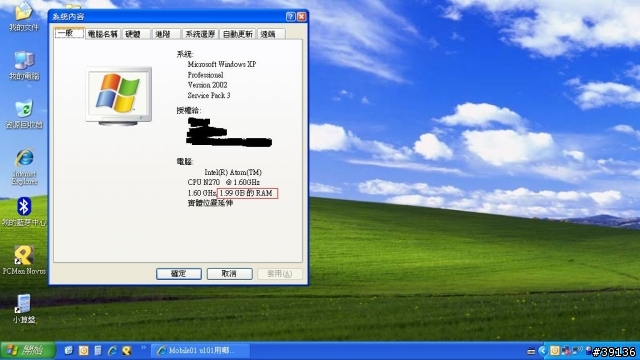Image resolution: width=640 pixels, height=360 pixels.
Task: Select the Internet Explorer desktop icon
Action: [24, 167]
